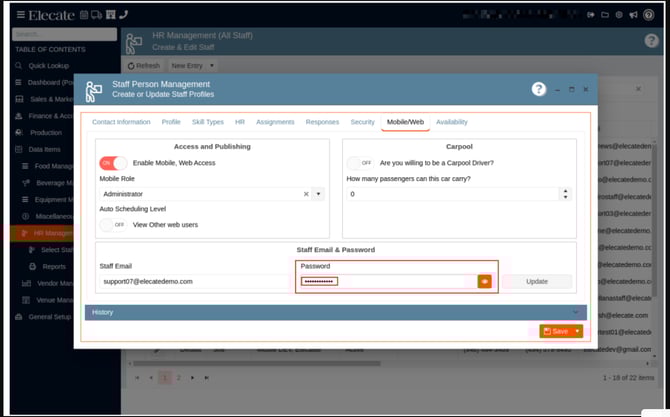670x417 pixels.
Task: Toggle the Carpool Driver switch
Action: 359,163
